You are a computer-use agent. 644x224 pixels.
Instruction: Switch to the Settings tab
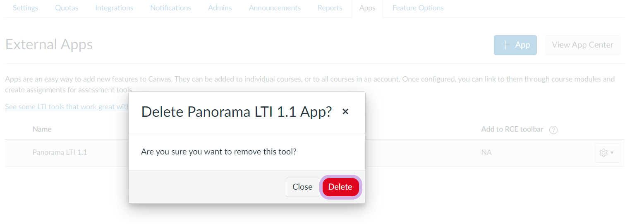click(25, 8)
